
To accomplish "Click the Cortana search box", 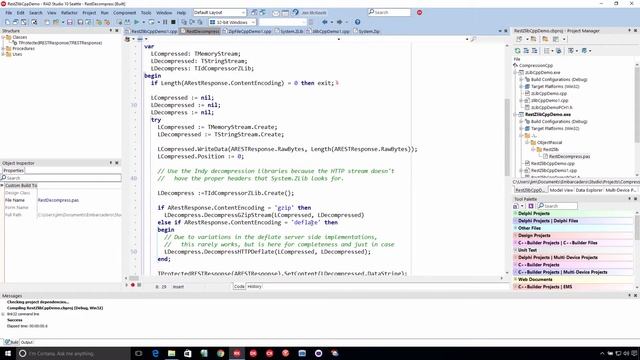I will click(73, 353).
